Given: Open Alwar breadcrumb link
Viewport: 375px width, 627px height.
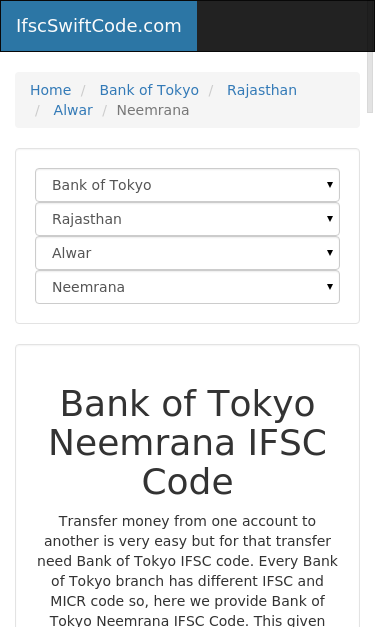Looking at the screenshot, I should [x=73, y=110].
